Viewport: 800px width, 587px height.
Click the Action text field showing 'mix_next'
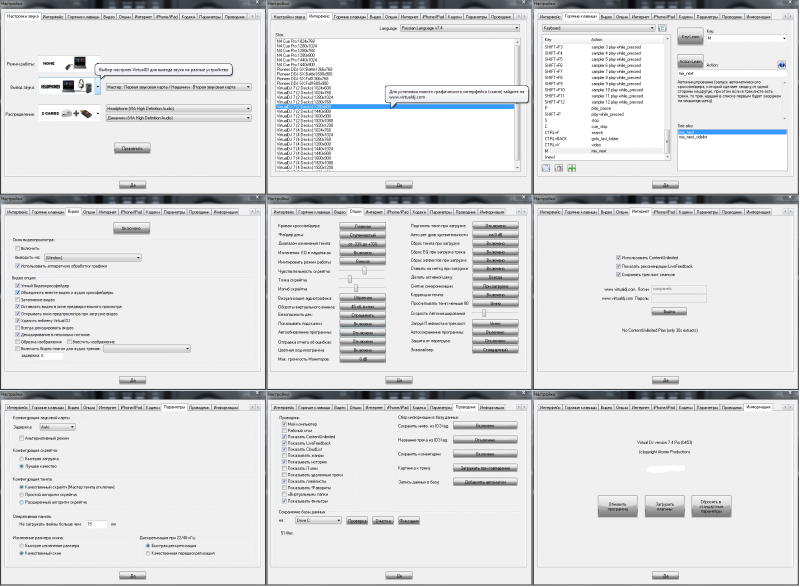732,73
